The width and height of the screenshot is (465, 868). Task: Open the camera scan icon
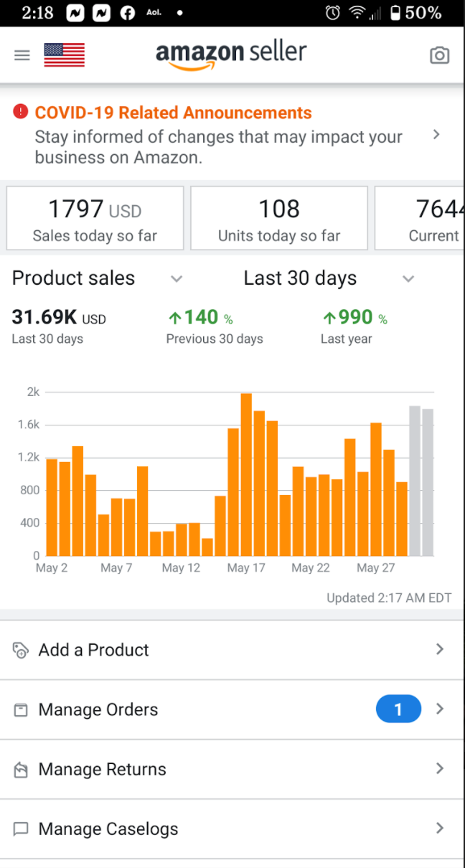click(439, 55)
